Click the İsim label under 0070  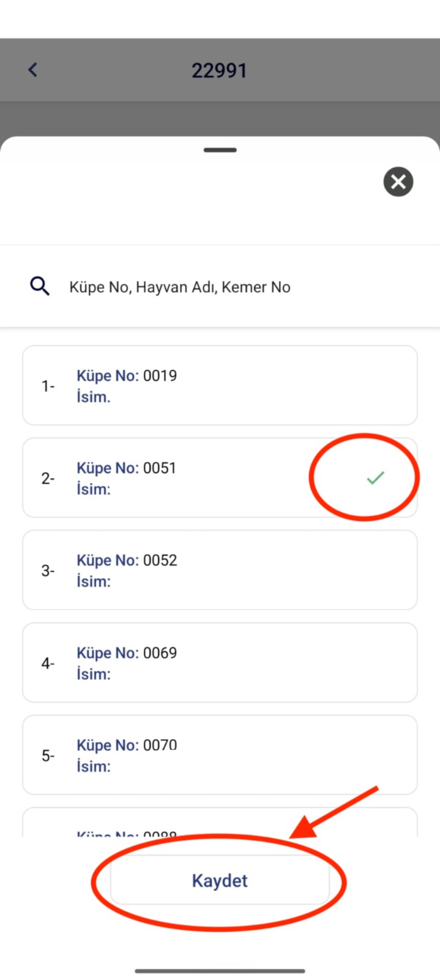click(x=94, y=766)
